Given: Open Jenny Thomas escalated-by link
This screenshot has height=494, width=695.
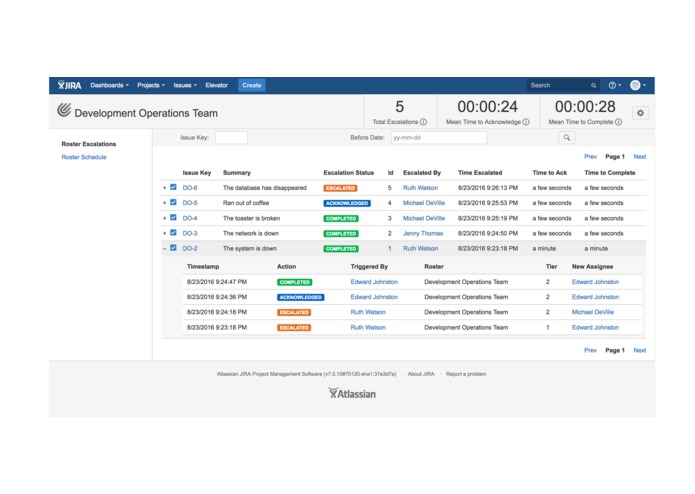Looking at the screenshot, I should pos(423,233).
